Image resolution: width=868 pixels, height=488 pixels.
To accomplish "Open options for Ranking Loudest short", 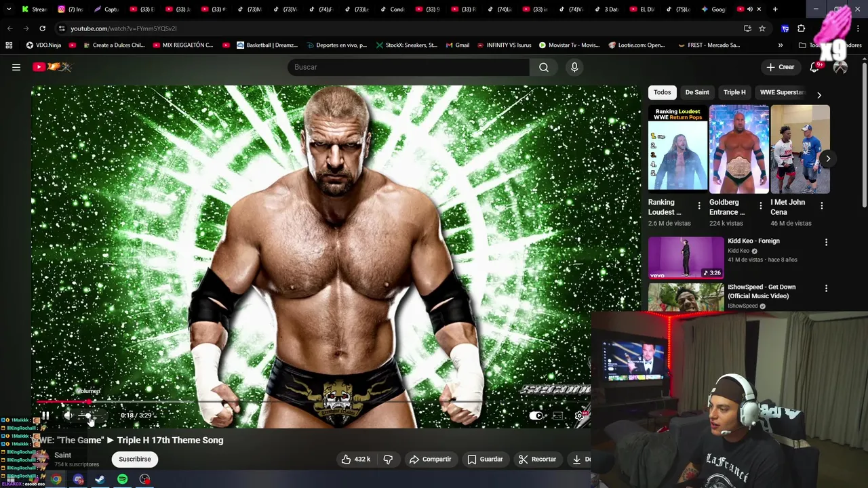I will point(699,206).
